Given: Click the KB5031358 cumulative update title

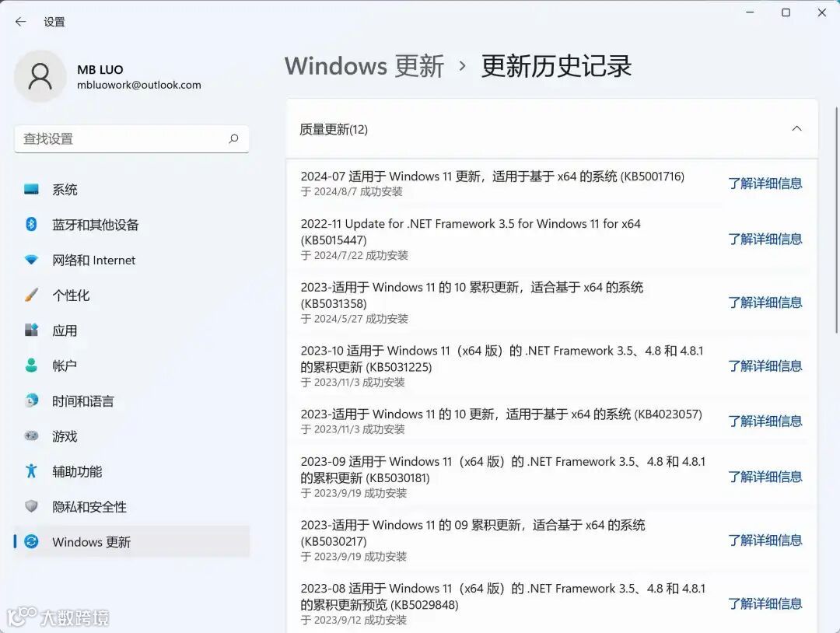Looking at the screenshot, I should pyautogui.click(x=472, y=295).
